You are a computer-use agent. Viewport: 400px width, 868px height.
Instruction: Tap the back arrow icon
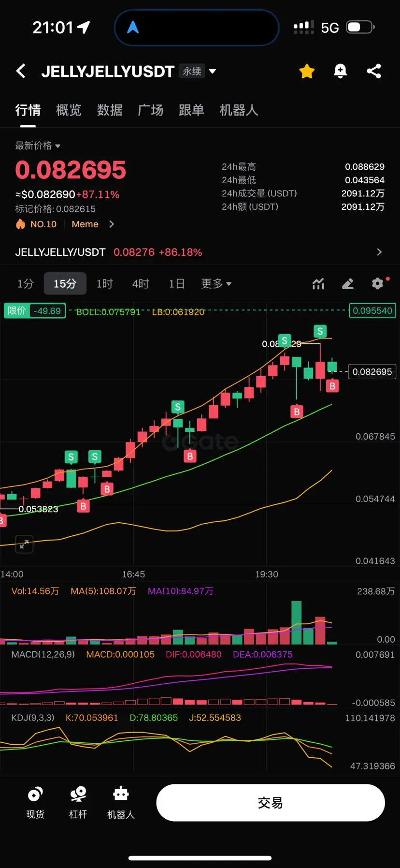[x=21, y=71]
